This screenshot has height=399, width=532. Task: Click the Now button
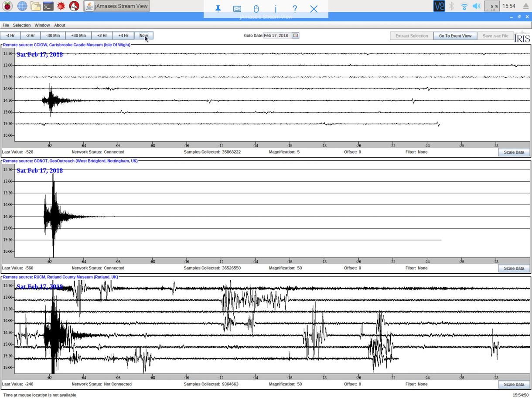[x=144, y=36]
